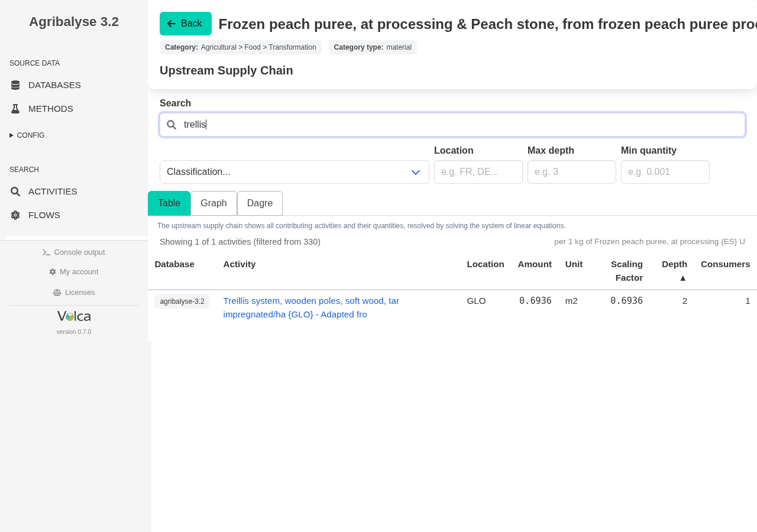Open METHODS in the sidebar
Image resolution: width=757 pixels, height=532 pixels.
tap(51, 109)
